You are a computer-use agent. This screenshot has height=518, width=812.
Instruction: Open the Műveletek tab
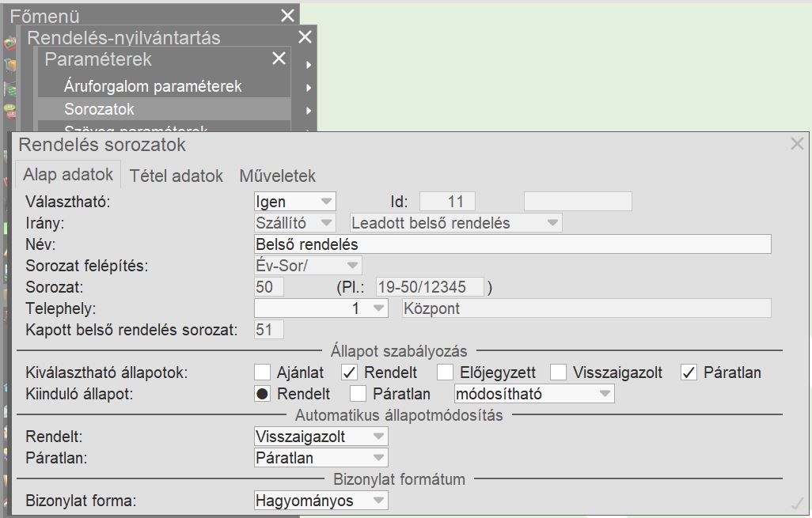pyautogui.click(x=277, y=176)
